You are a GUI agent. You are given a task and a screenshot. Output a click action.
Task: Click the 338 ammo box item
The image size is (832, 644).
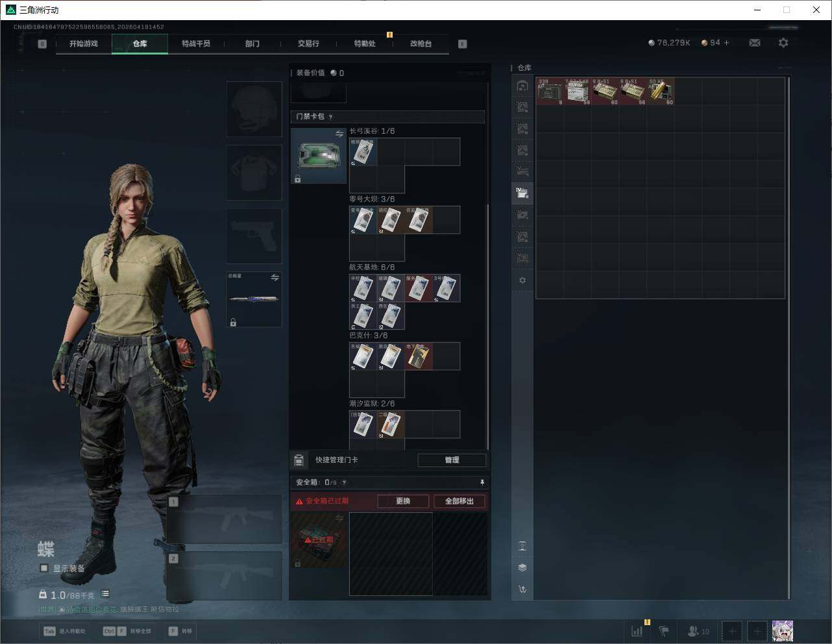pyautogui.click(x=550, y=92)
